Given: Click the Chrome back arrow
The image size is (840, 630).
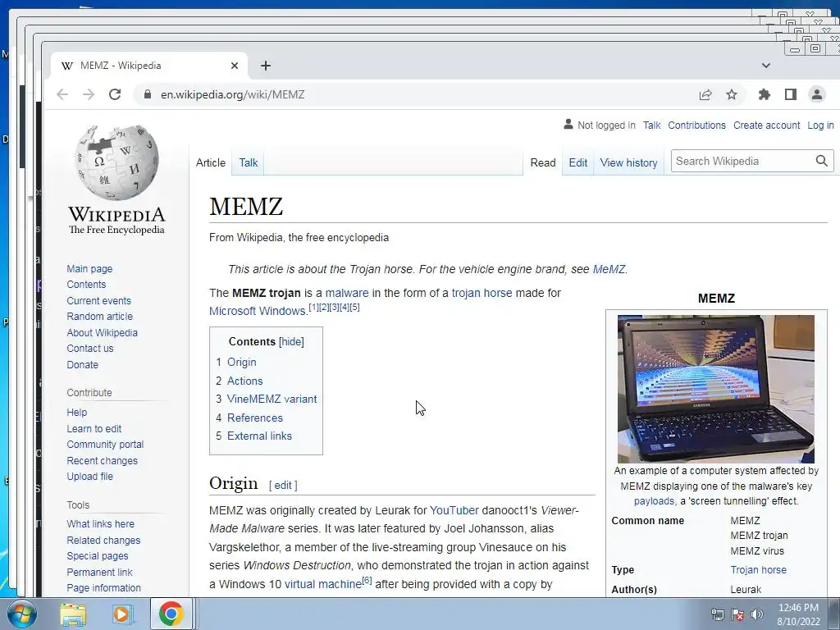Looking at the screenshot, I should 62,95.
